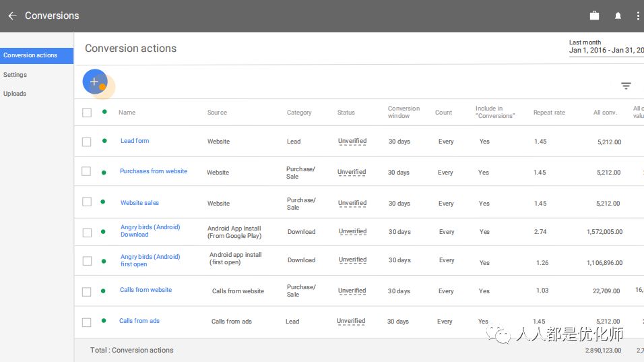Sort by the Source column header
The height and width of the screenshot is (362, 644).
click(x=217, y=112)
